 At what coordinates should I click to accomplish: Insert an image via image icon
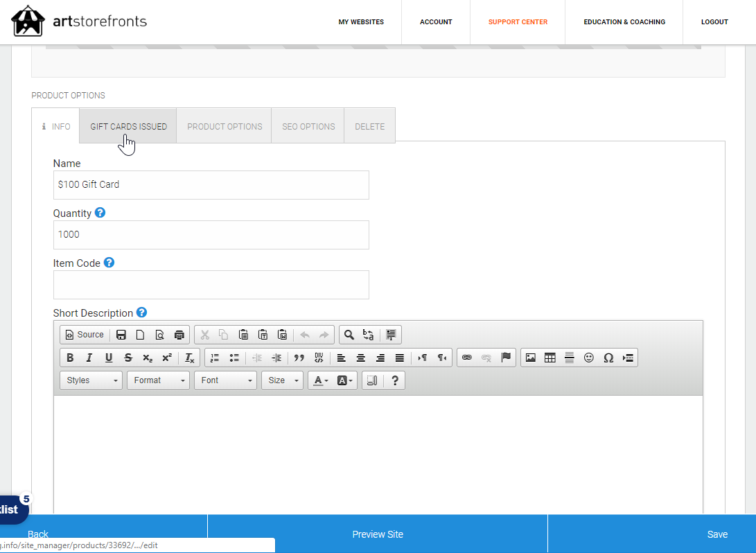coord(531,358)
